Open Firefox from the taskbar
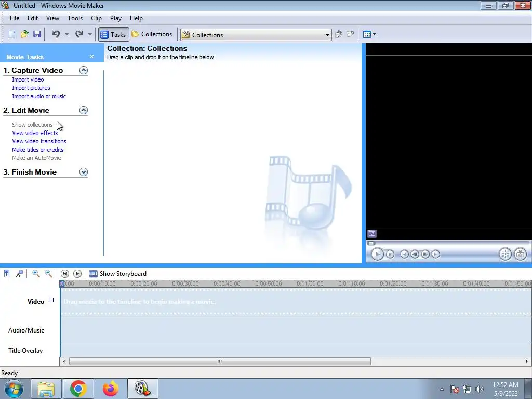Screen dimensions: 532x399 coord(110,389)
